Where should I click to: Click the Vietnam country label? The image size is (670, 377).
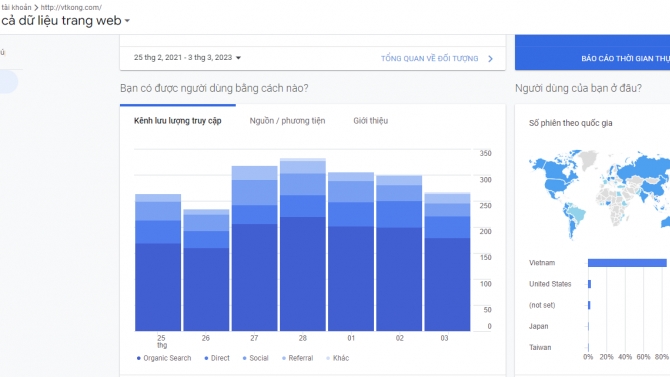542,263
